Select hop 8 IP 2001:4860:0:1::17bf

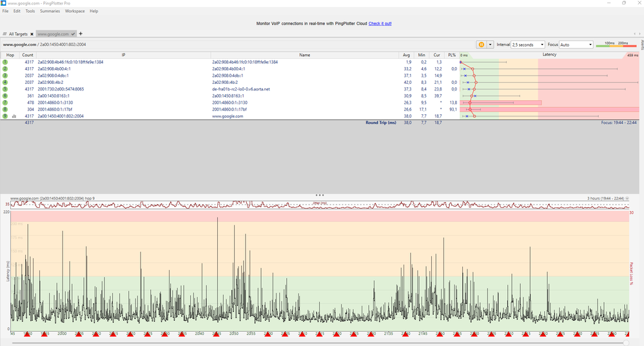55,110
